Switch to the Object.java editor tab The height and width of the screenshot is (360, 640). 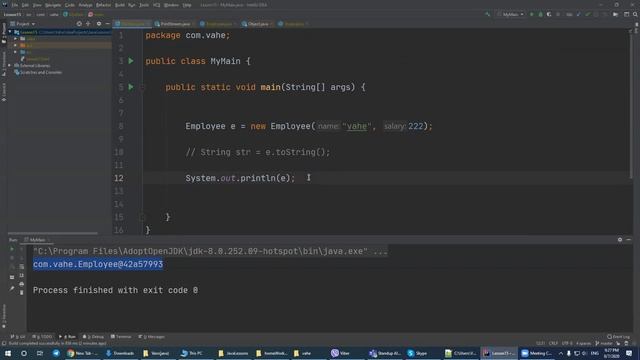(256, 24)
